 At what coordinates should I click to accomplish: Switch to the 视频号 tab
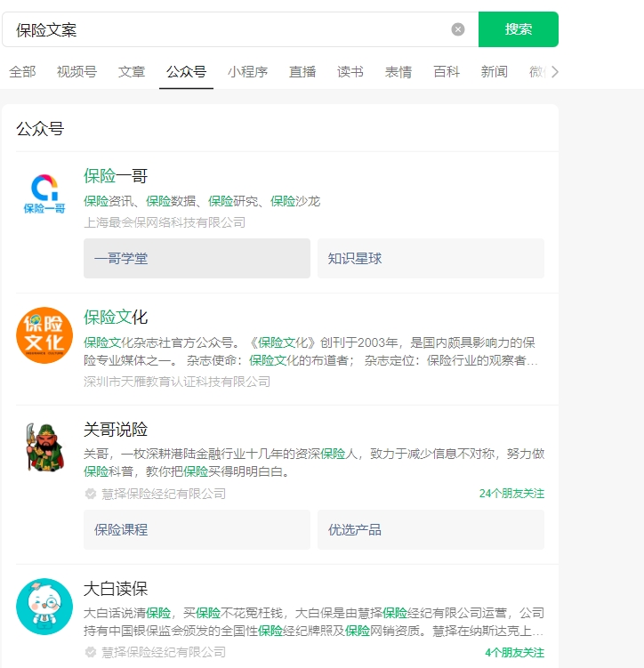coord(76,71)
